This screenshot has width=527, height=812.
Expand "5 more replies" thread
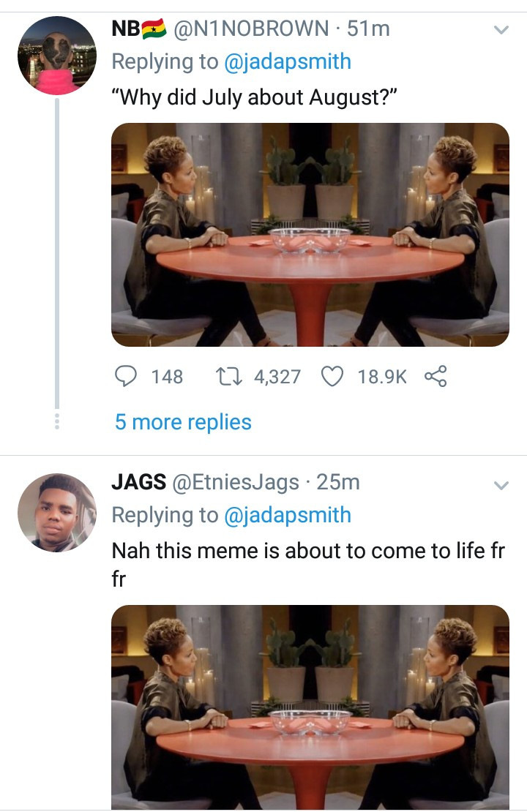[x=183, y=422]
